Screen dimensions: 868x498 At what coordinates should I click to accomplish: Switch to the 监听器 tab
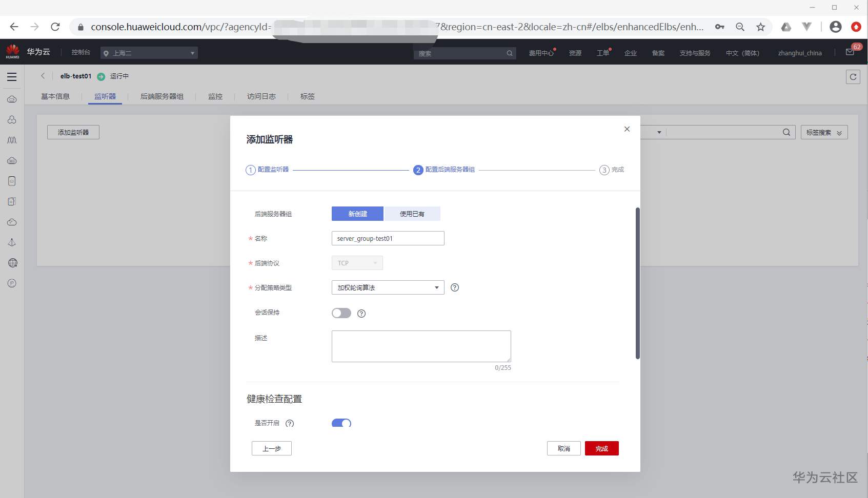tap(105, 96)
